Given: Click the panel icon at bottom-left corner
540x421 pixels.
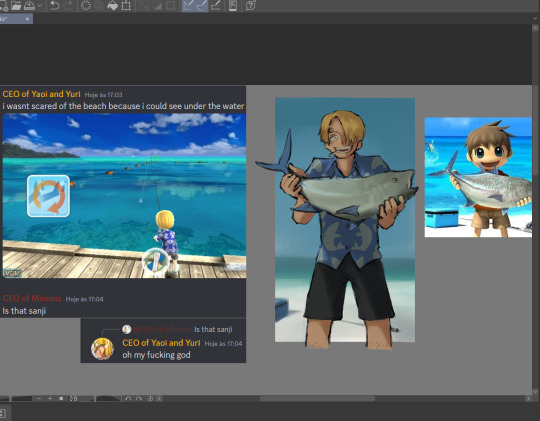Looking at the screenshot, I should [2, 413].
